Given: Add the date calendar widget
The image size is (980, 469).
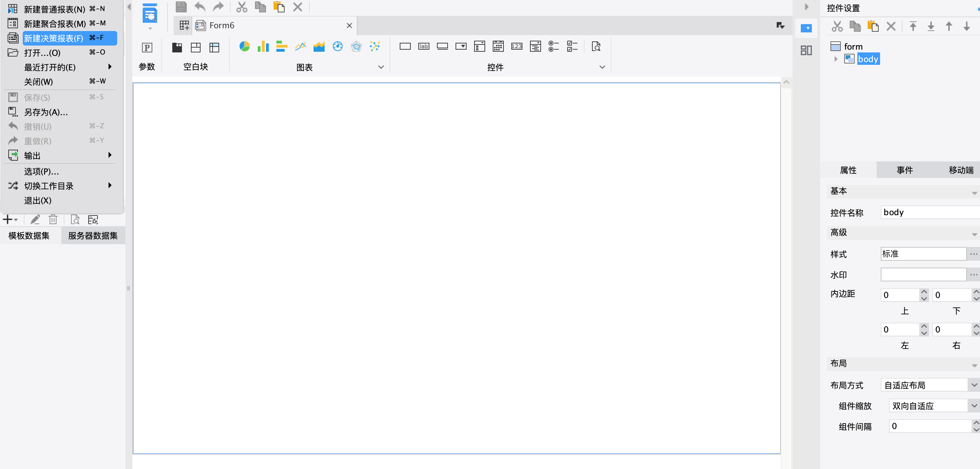Looking at the screenshot, I should coord(498,47).
